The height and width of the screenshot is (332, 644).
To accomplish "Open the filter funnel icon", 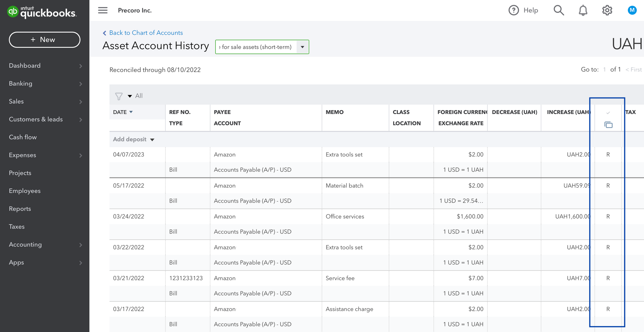I will (x=119, y=96).
